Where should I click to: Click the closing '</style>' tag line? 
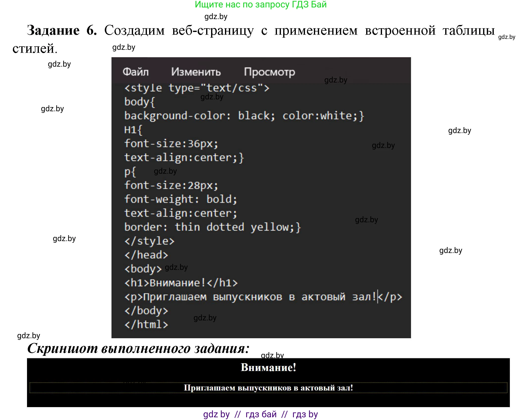(x=149, y=241)
